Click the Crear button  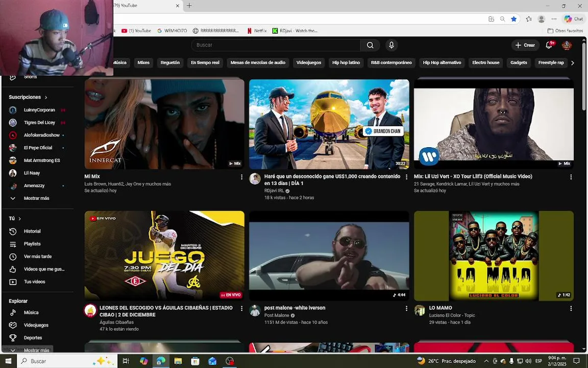[x=525, y=45]
